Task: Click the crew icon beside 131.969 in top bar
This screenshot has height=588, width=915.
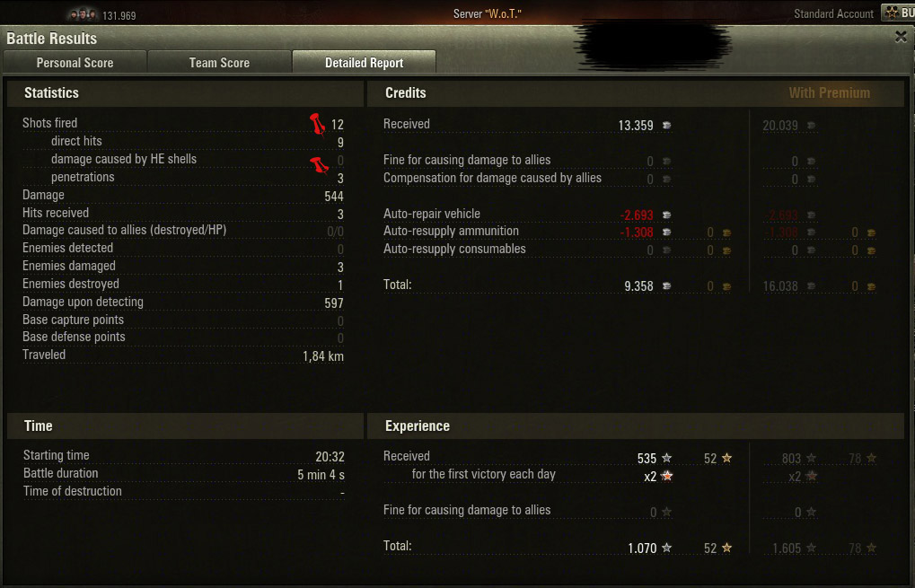Action: [x=83, y=14]
